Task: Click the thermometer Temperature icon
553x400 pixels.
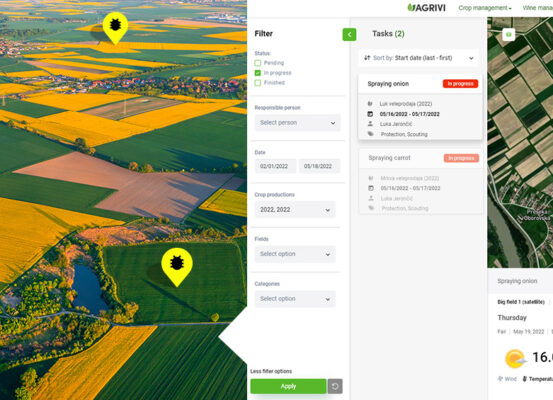Action: [x=524, y=379]
